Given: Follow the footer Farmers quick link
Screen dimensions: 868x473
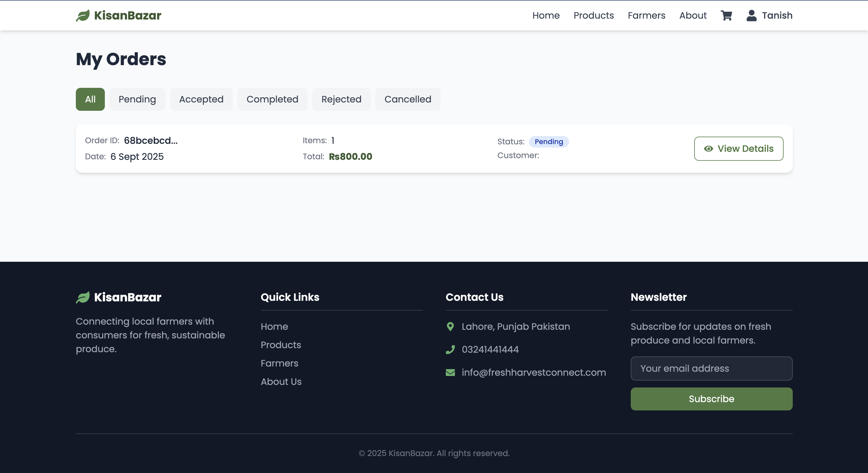Looking at the screenshot, I should point(279,363).
